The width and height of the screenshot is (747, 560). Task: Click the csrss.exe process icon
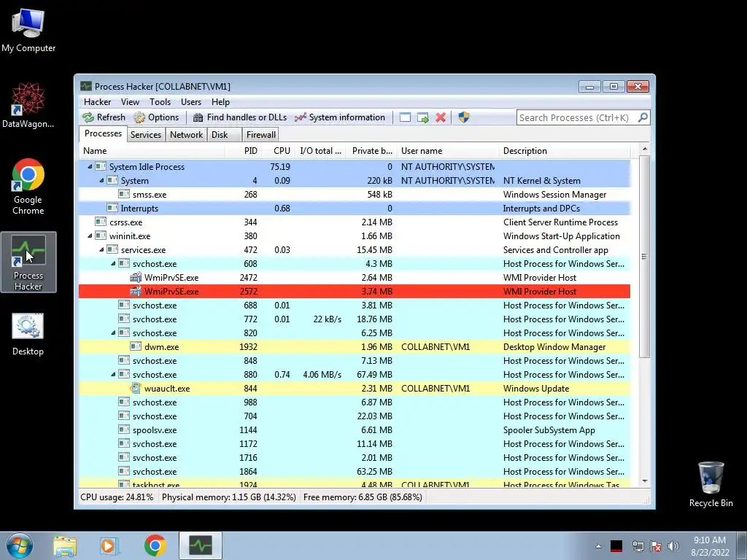click(101, 222)
